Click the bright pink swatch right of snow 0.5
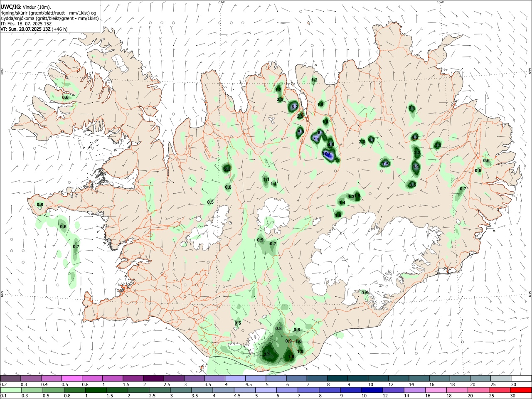The image size is (532, 399). click(x=72, y=379)
